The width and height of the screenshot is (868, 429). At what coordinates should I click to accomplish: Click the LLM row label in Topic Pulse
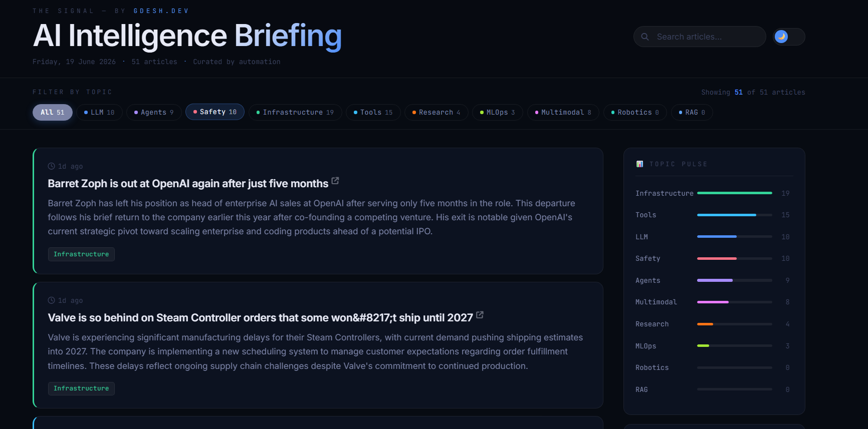pyautogui.click(x=641, y=237)
